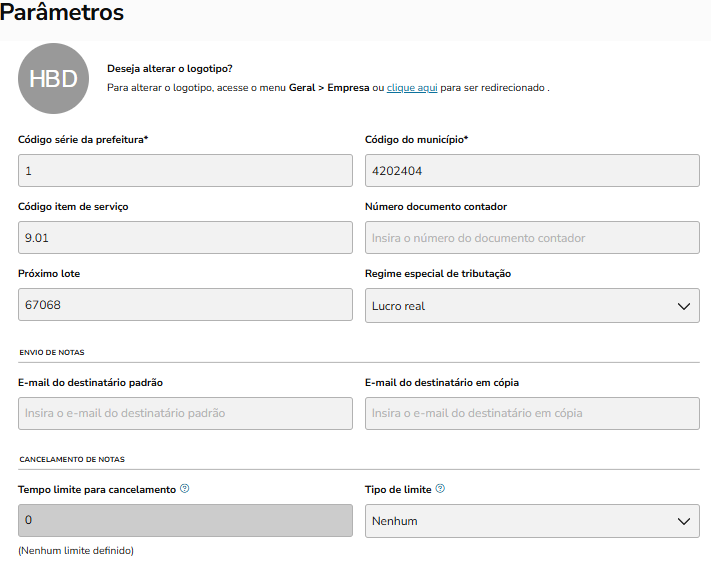This screenshot has height=562, width=711.
Task: Click the CANCELAMENTO DE NOTAS section header
Action: pos(71,459)
